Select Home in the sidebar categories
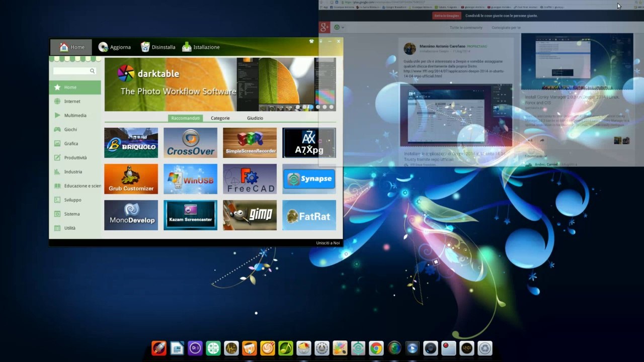This screenshot has height=362, width=644. 75,87
